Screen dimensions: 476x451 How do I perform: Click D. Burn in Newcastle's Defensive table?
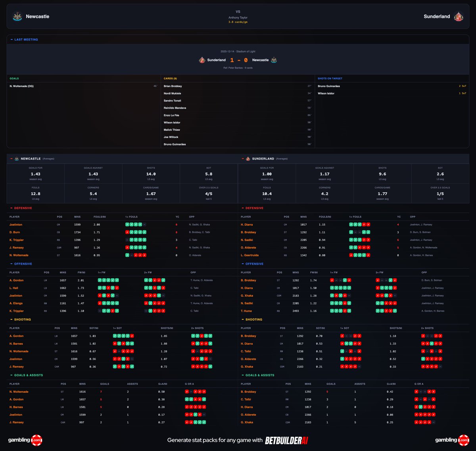point(15,232)
